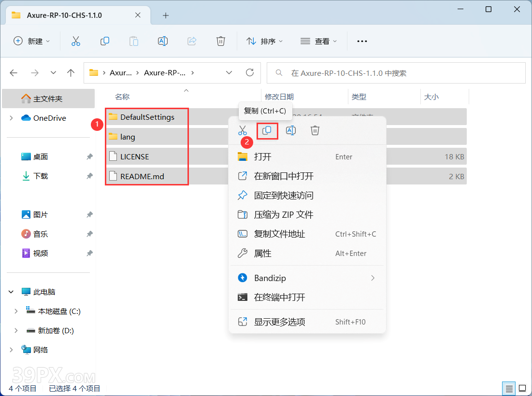Expand the OneDrive tree node
The height and width of the screenshot is (396, 532).
coord(11,118)
